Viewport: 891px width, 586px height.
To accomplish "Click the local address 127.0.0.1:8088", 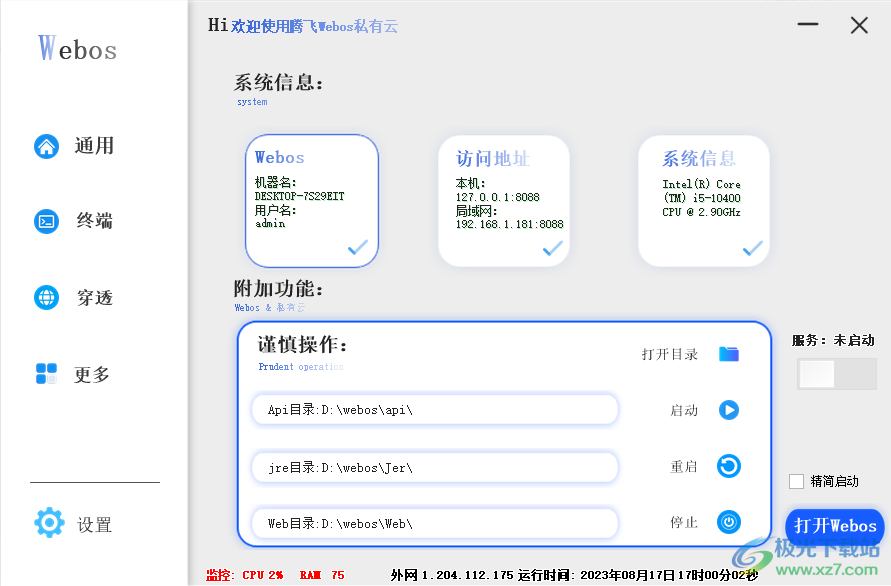I will (x=497, y=197).
